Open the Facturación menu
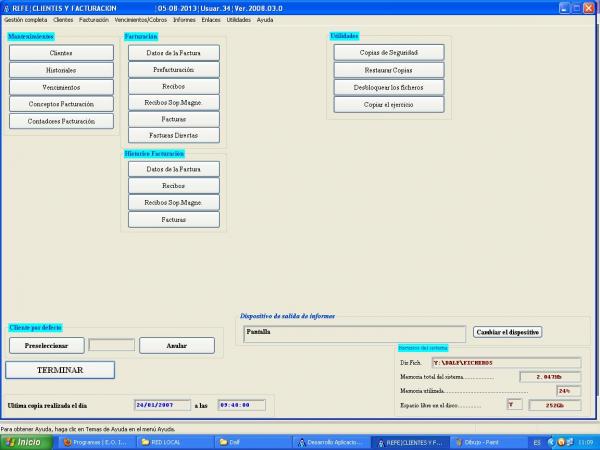Screen dimensions: 600x450 (x=94, y=20)
